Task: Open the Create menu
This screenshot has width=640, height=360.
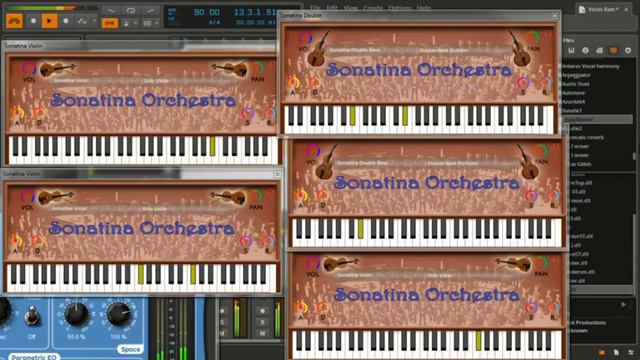Action: [x=373, y=7]
